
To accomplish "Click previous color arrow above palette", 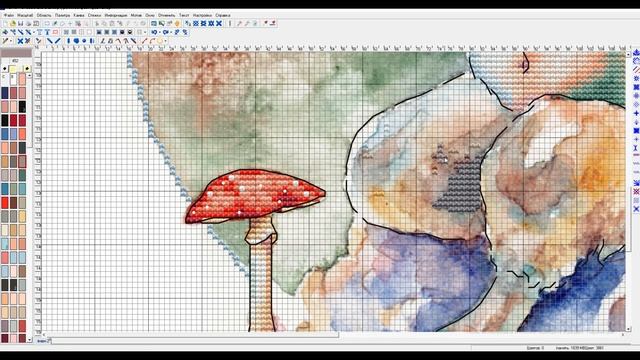I will 4,69.
